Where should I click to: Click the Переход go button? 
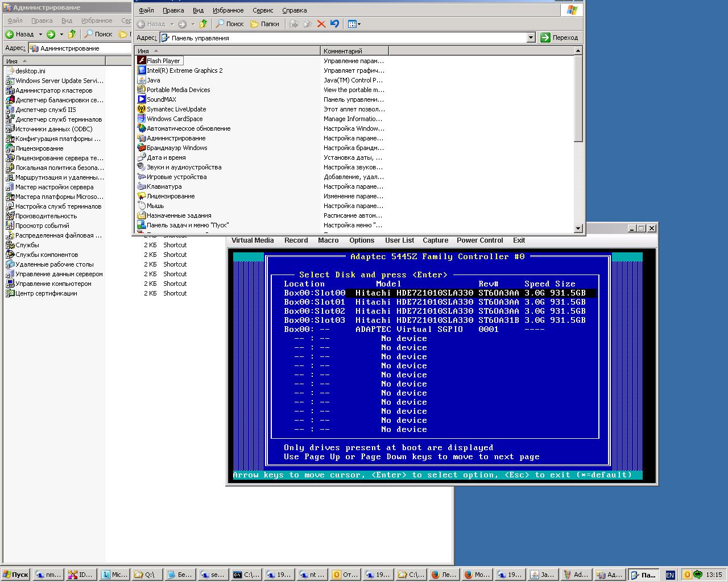[x=559, y=38]
